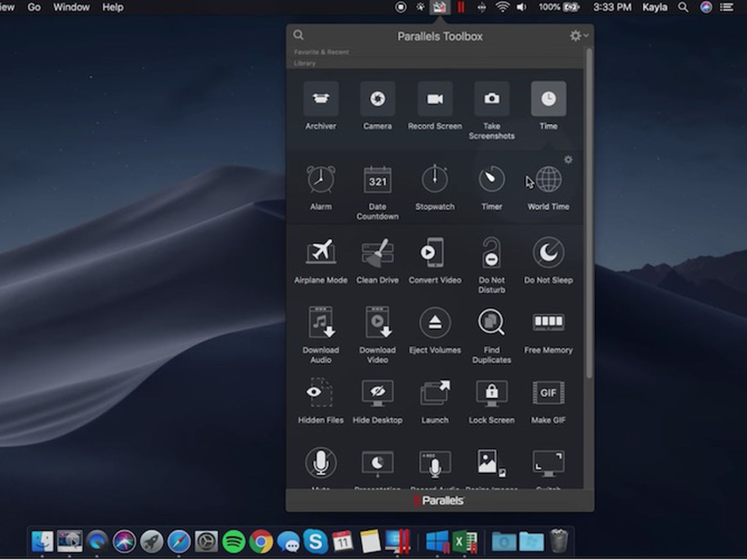
Task: Open the Presentation Mode tool
Action: (378, 463)
